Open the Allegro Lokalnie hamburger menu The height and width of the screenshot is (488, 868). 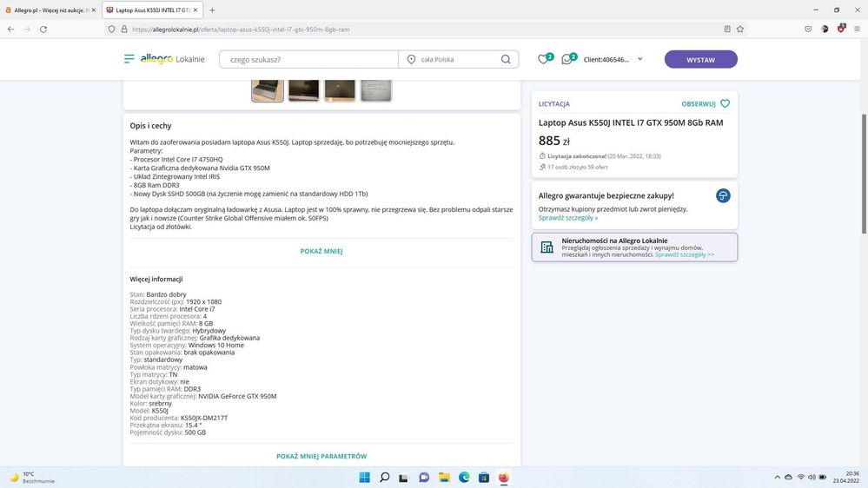point(129,59)
